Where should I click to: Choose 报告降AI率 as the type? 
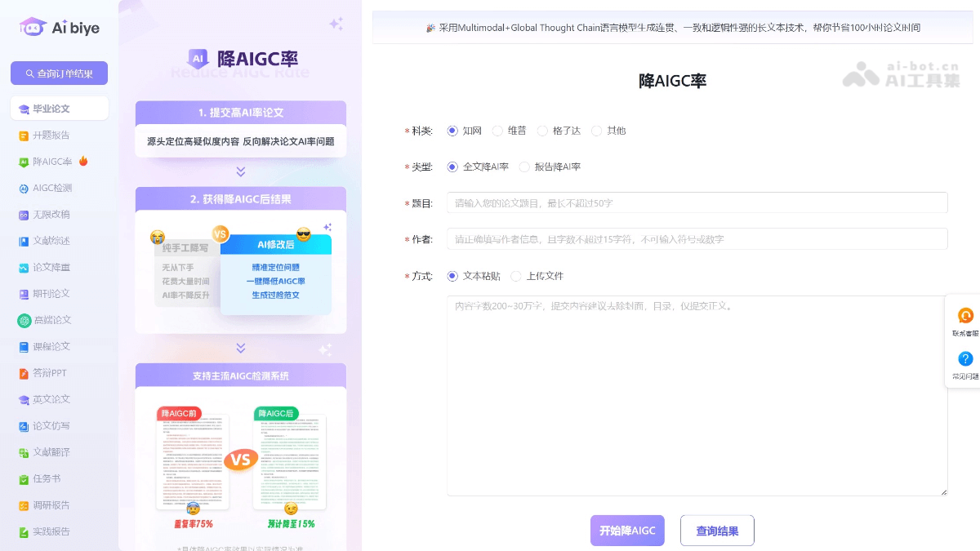coord(524,167)
